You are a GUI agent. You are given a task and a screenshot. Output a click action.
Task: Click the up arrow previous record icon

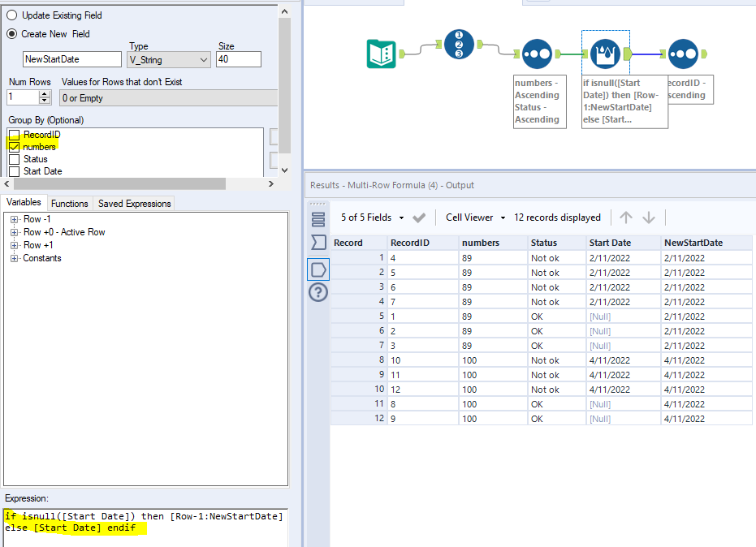[x=626, y=218]
